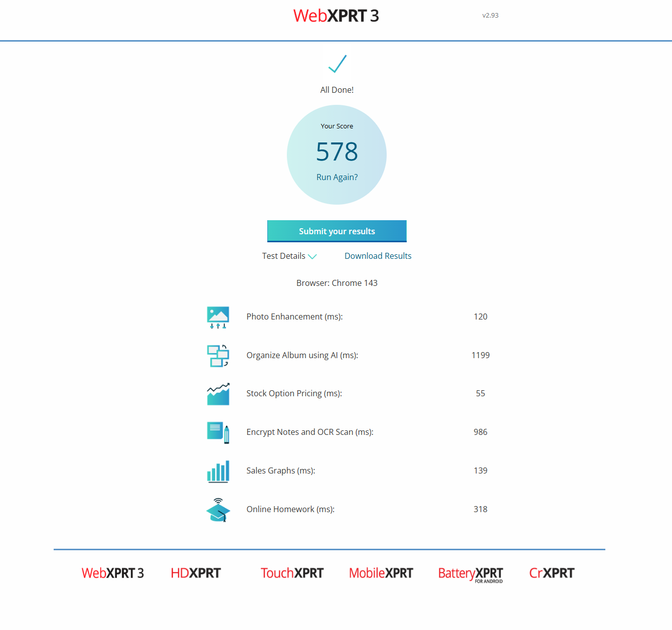Click the Online Homework value 318
This screenshot has height=630, width=672.
pyautogui.click(x=480, y=509)
